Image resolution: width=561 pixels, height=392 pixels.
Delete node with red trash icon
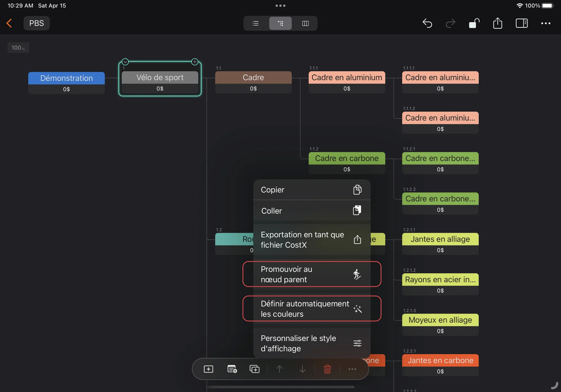(327, 369)
